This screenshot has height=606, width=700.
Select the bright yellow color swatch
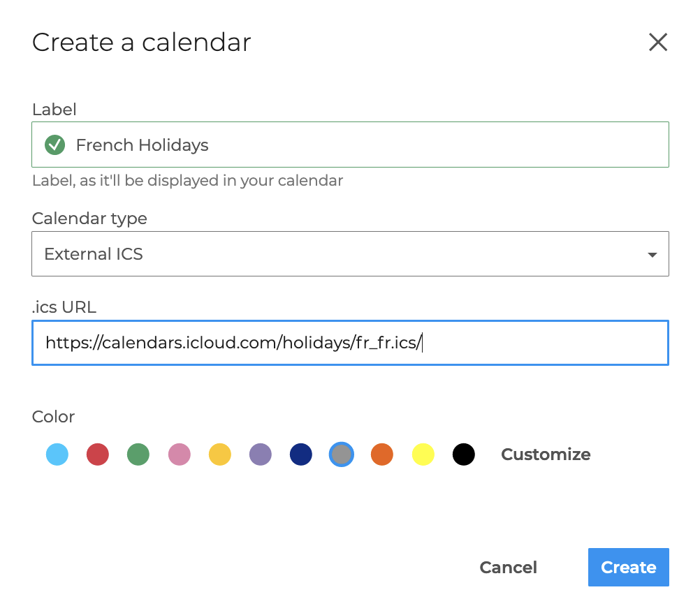pos(423,454)
